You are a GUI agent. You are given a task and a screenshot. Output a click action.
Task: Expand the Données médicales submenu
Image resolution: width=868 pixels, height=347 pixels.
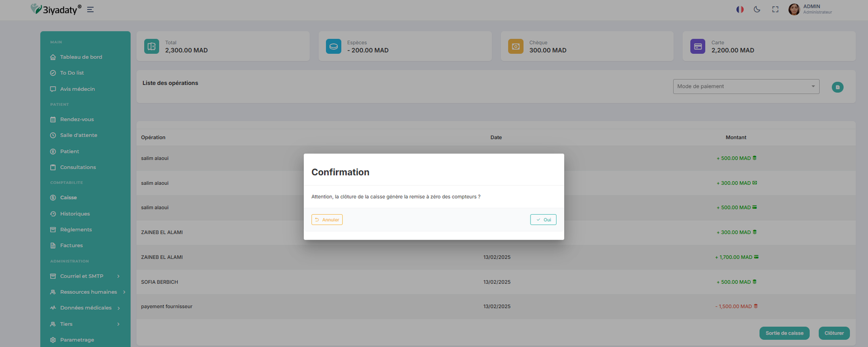pos(85,308)
